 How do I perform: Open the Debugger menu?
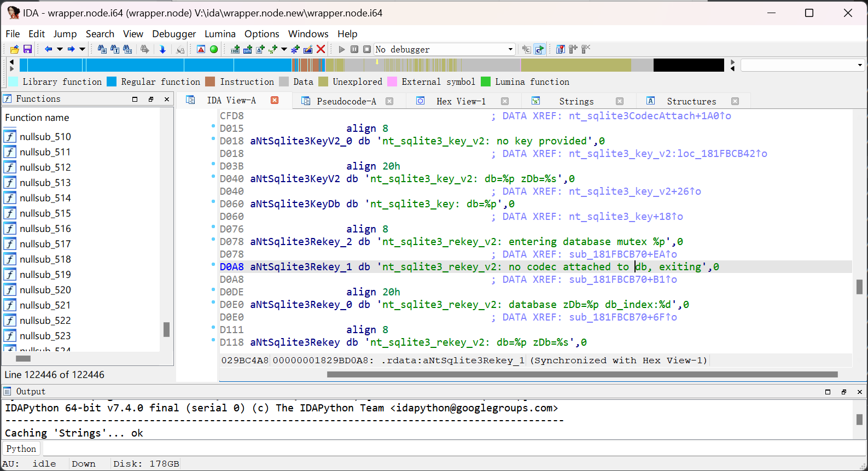tap(173, 34)
